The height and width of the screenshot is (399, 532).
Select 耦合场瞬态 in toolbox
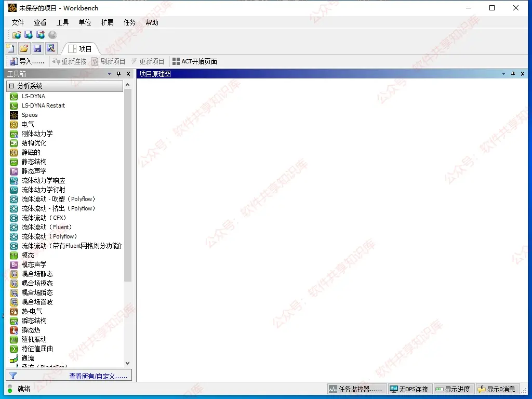point(37,292)
